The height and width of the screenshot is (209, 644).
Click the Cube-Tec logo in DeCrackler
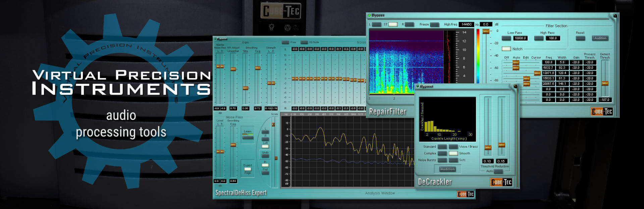[501, 182]
